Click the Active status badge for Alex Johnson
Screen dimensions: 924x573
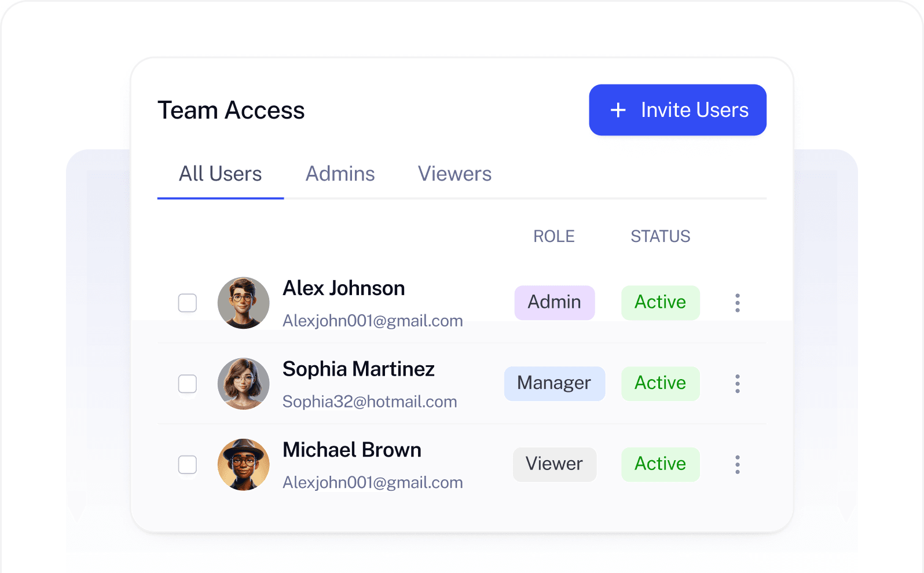[661, 303]
